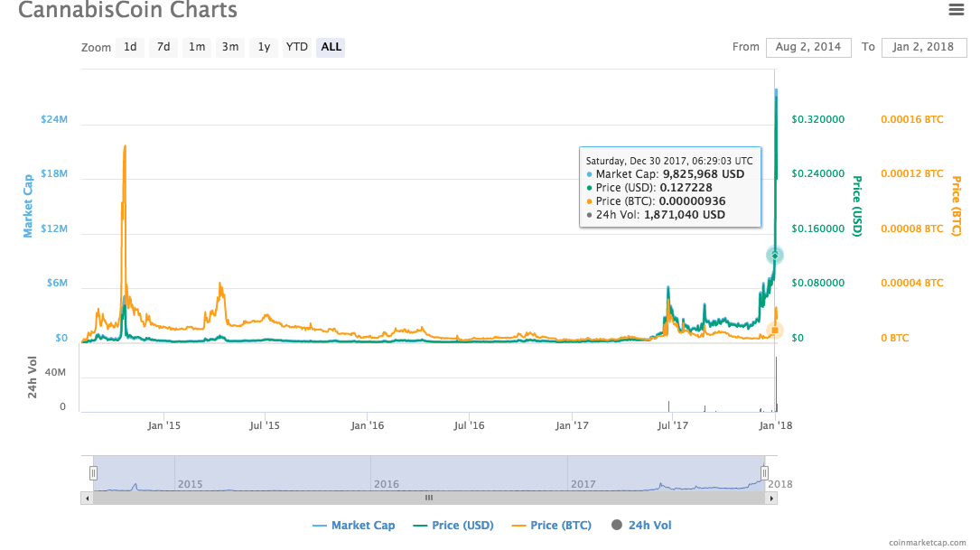Viewport: 980px width, 550px height.
Task: Click the 2016 label in navigator
Action: pyautogui.click(x=387, y=484)
